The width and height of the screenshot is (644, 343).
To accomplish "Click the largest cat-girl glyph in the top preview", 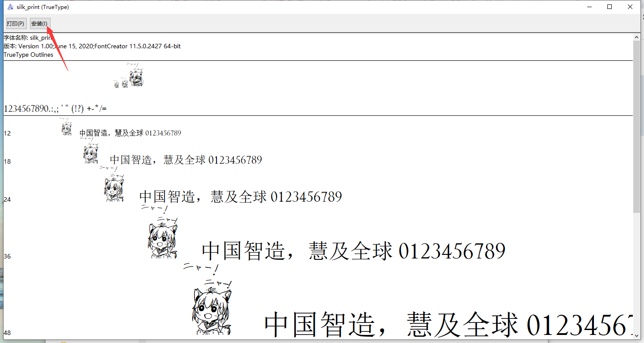I will click(x=136, y=77).
